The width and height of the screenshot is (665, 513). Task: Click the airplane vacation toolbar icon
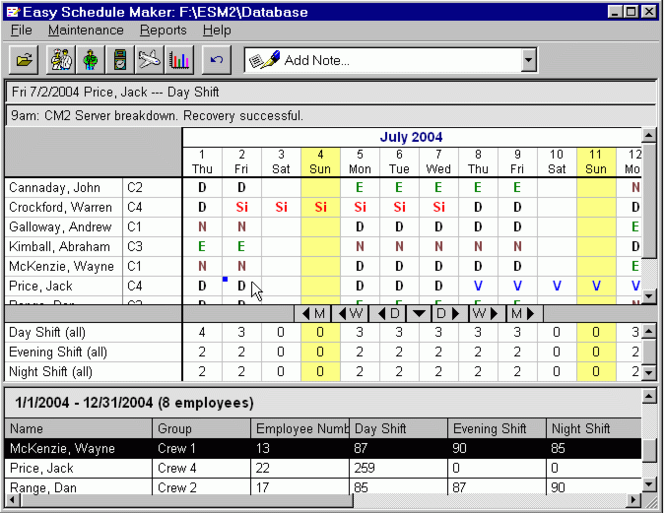click(149, 60)
